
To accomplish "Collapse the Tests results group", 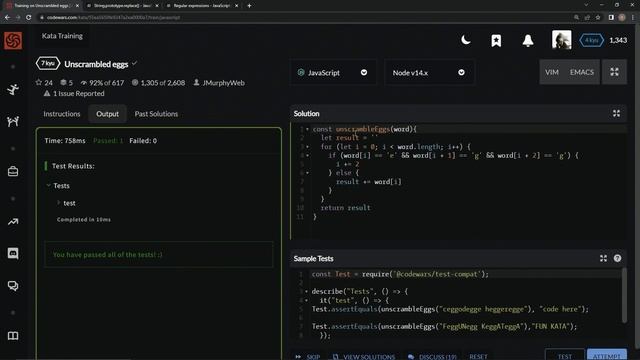I will 58,186.
